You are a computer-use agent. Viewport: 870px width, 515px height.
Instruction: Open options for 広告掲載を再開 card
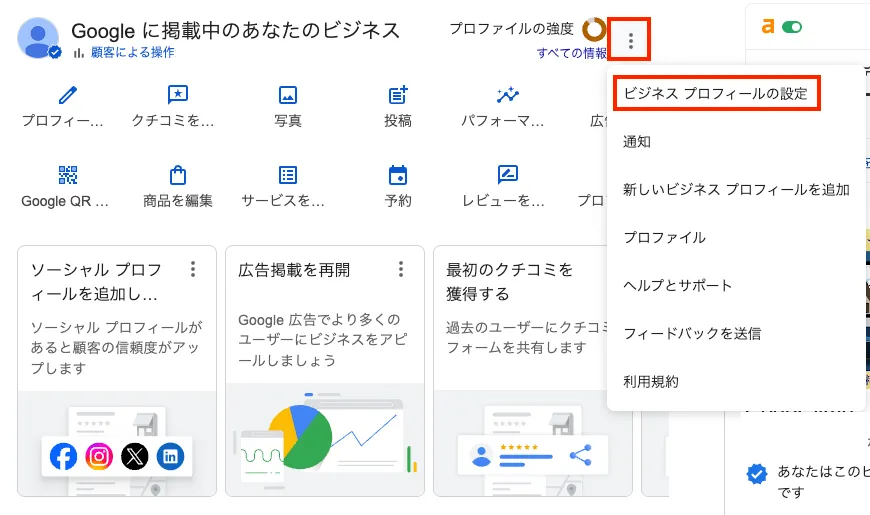point(401,269)
